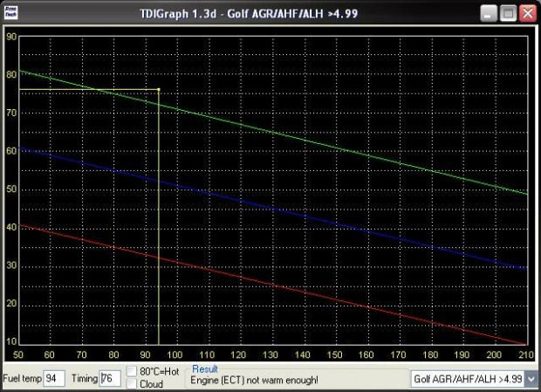The image size is (541, 392).
Task: Click the x-axis label 210
Action: click(x=526, y=354)
